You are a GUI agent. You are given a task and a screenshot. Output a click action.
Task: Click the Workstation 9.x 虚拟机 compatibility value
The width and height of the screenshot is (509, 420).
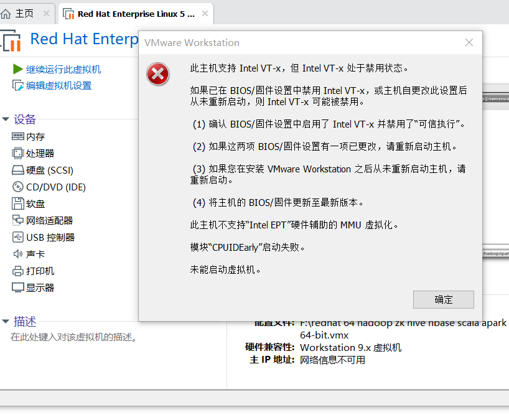tap(350, 348)
